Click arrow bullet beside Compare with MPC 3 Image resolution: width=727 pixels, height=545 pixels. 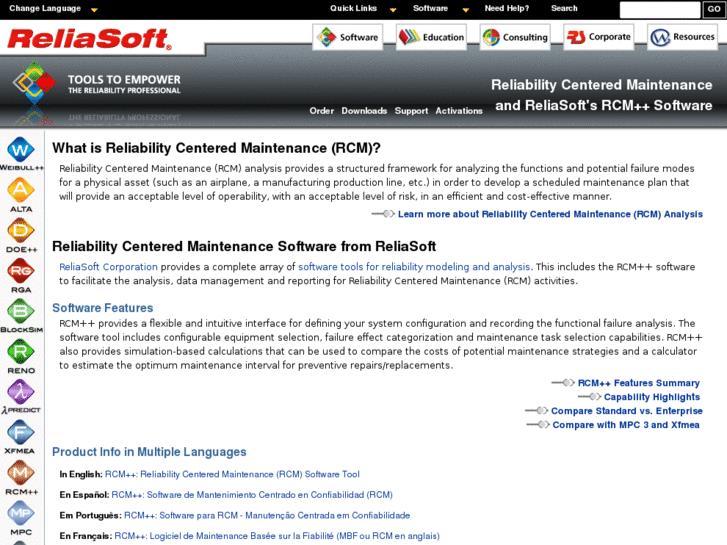pos(538,424)
